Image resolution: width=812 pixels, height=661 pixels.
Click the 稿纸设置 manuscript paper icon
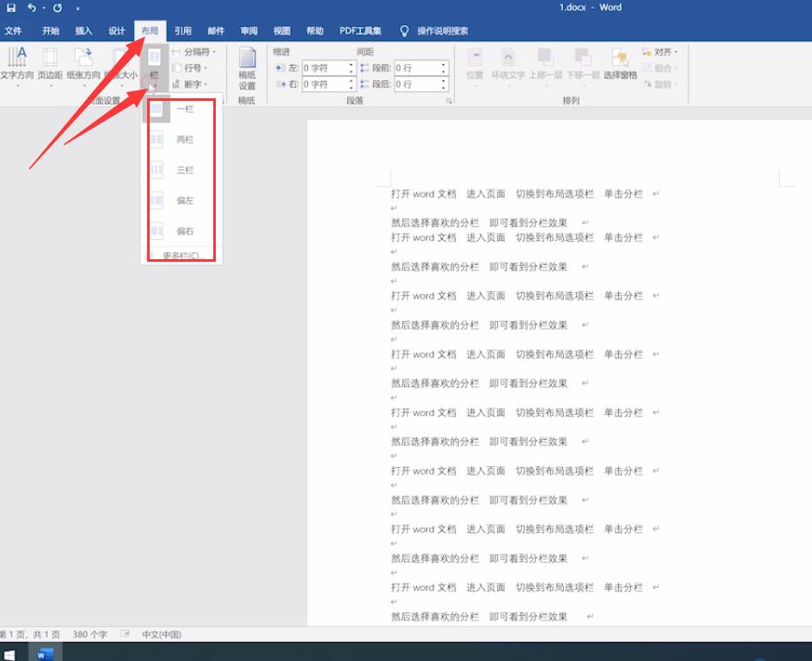point(247,67)
